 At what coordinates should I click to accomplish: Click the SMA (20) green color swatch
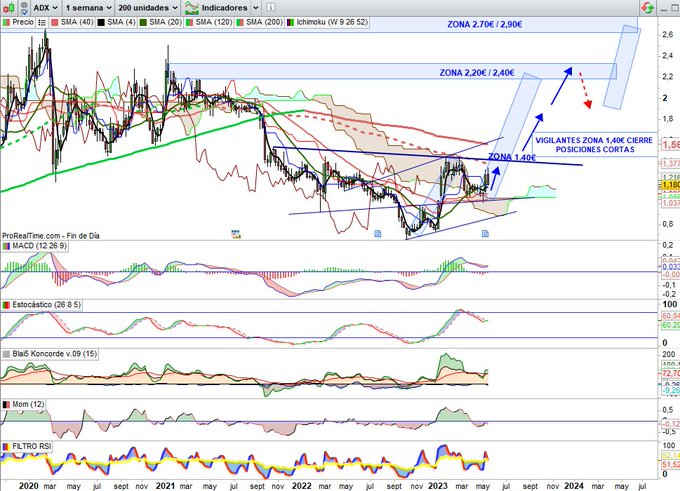[x=144, y=22]
